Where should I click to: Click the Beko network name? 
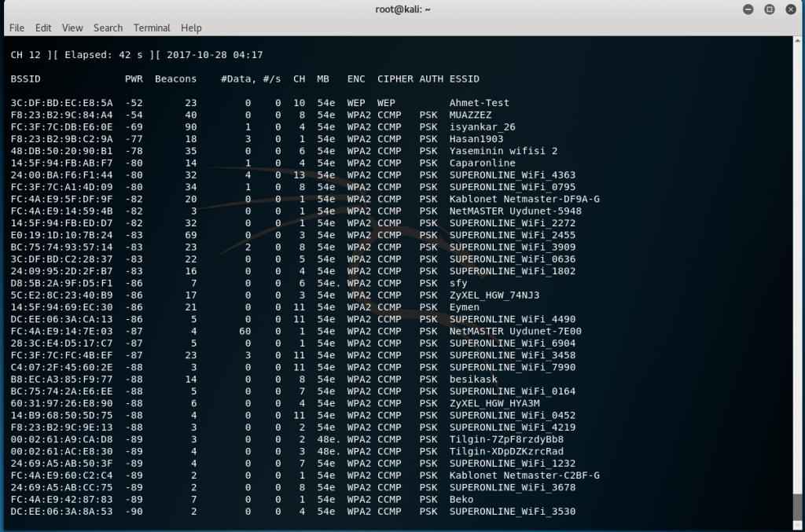pos(461,499)
